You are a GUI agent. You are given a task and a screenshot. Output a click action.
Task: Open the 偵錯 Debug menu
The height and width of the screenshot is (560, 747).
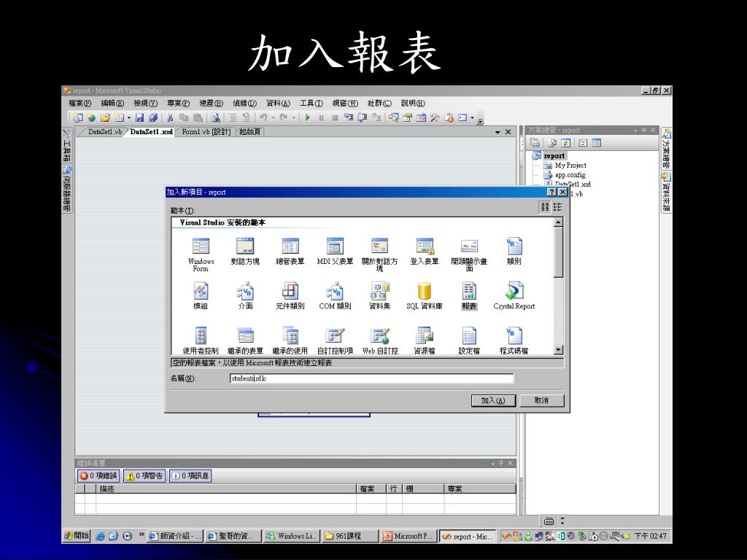pyautogui.click(x=244, y=103)
